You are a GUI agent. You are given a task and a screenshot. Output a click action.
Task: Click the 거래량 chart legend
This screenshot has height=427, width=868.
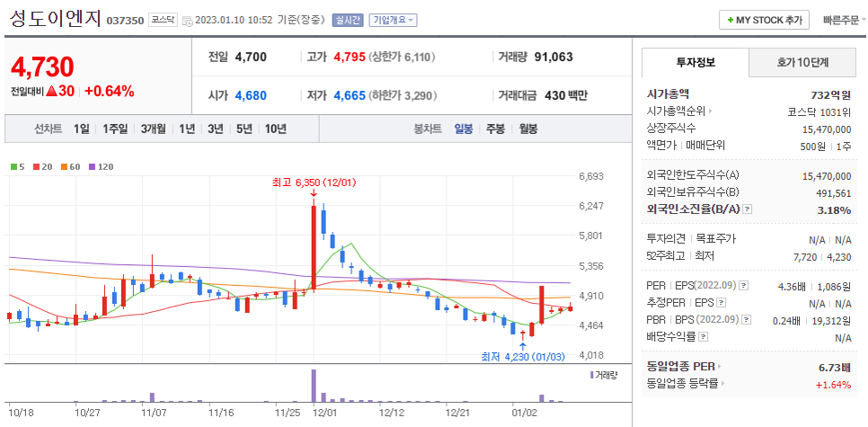[604, 375]
